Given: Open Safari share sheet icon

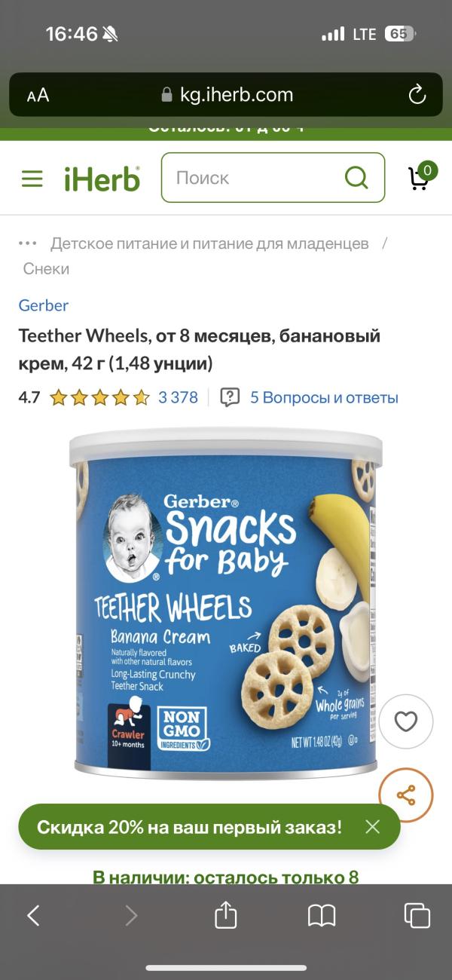Looking at the screenshot, I should click(226, 915).
